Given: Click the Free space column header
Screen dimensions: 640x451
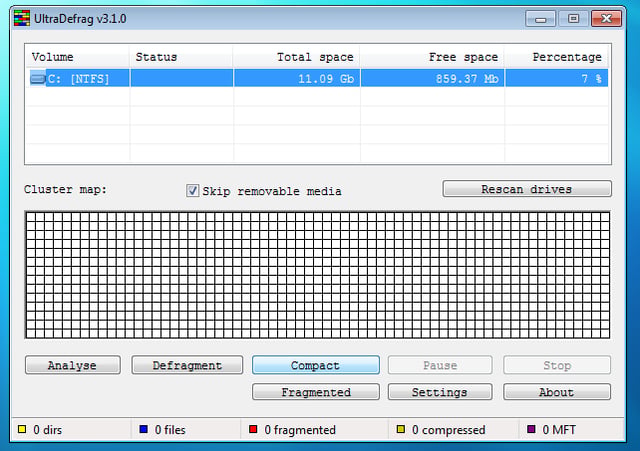Looking at the screenshot, I should pos(432,57).
